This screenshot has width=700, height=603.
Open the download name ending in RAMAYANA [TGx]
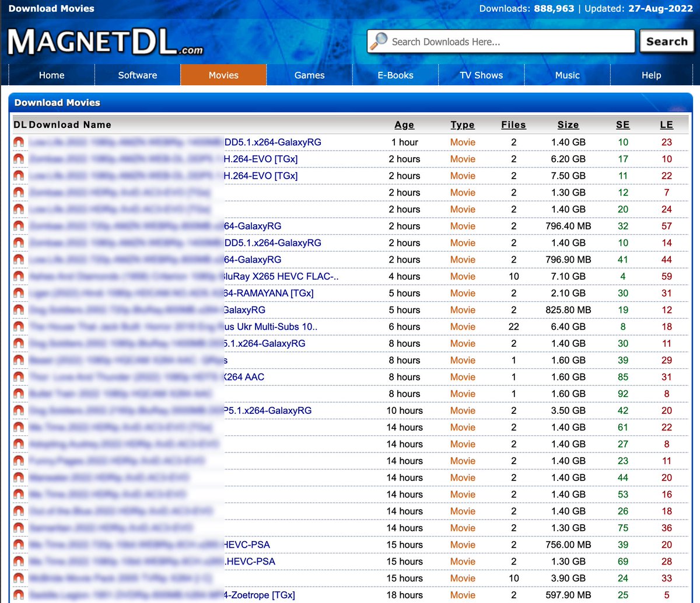(171, 293)
